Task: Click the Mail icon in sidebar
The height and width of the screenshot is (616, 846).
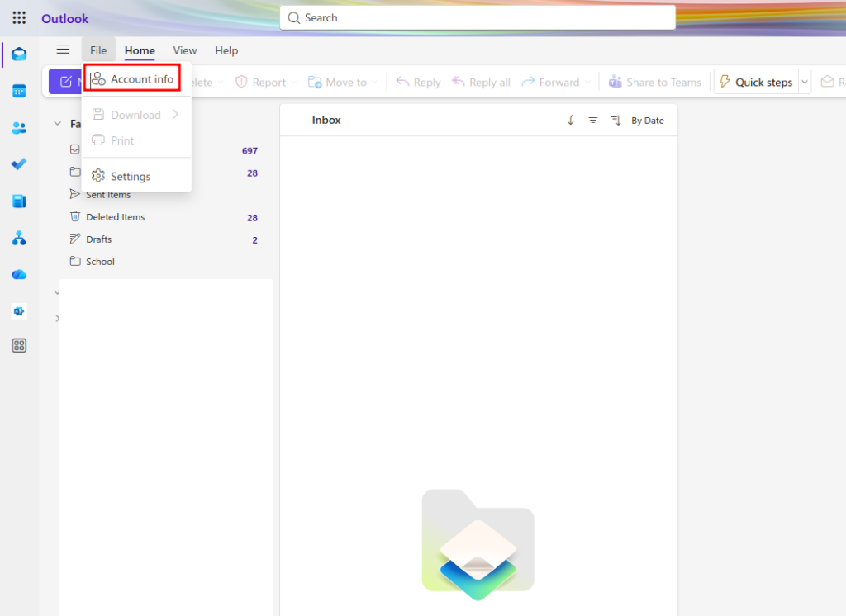Action: coord(19,54)
